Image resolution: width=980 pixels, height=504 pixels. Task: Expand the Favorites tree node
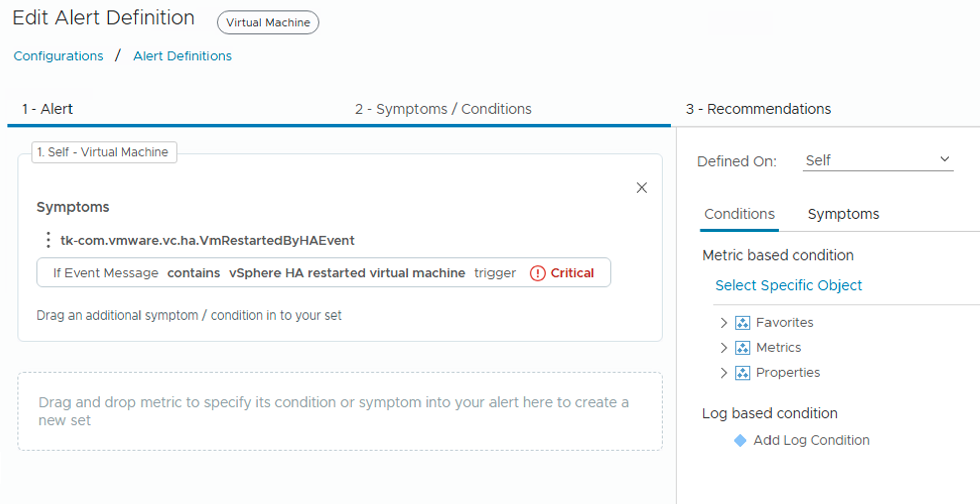pos(724,323)
